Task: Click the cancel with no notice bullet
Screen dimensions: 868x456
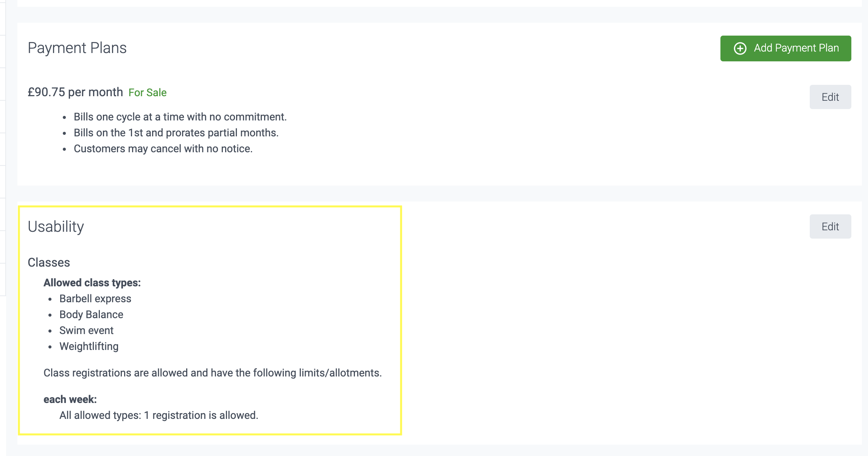Action: pyautogui.click(x=163, y=148)
